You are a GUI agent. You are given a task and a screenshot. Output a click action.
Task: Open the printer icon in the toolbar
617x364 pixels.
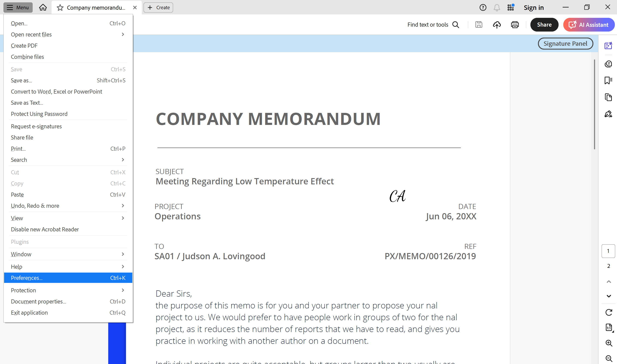(x=515, y=24)
